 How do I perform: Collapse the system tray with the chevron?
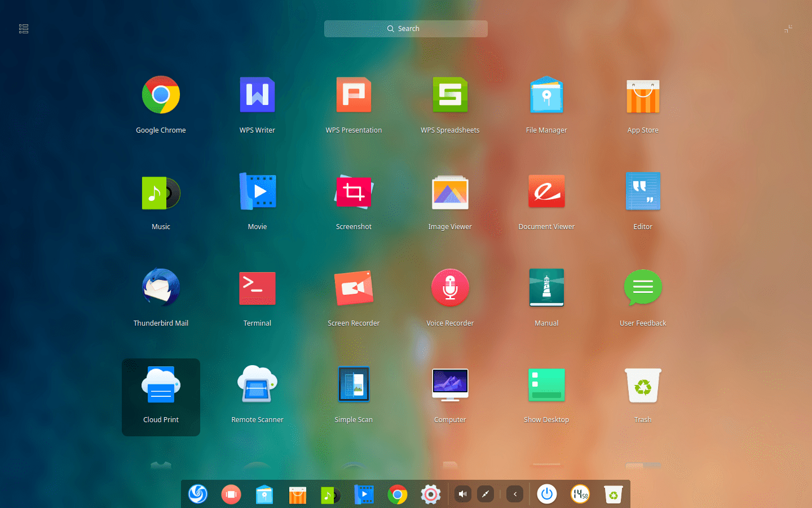point(514,494)
